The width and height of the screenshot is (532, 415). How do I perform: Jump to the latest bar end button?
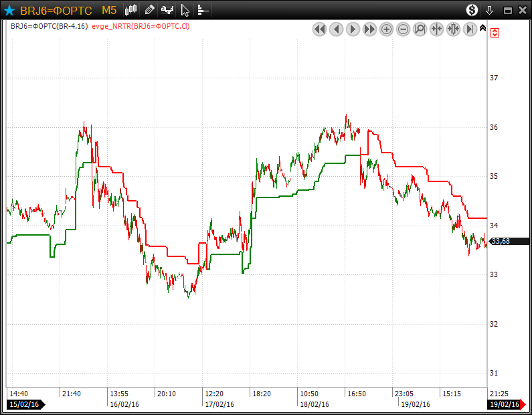470,29
